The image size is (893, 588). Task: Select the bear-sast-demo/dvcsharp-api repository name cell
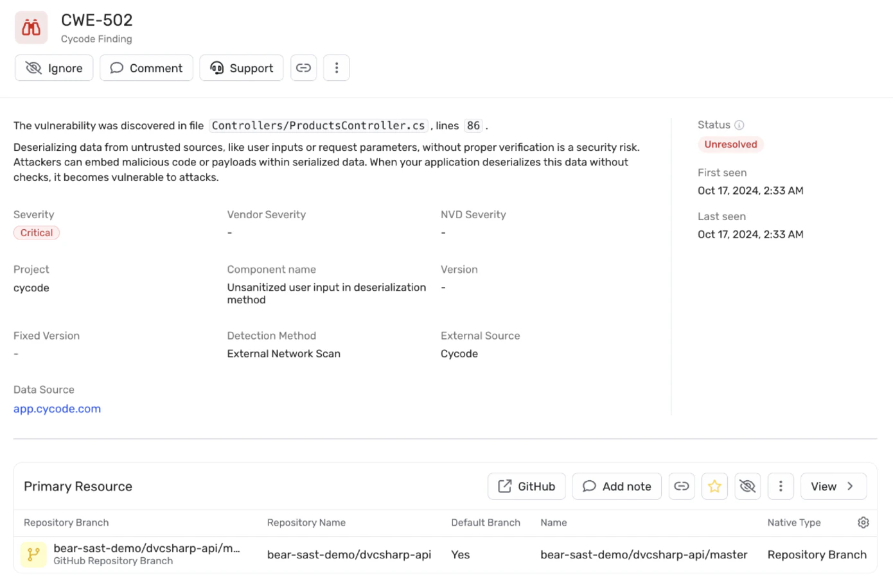click(349, 555)
